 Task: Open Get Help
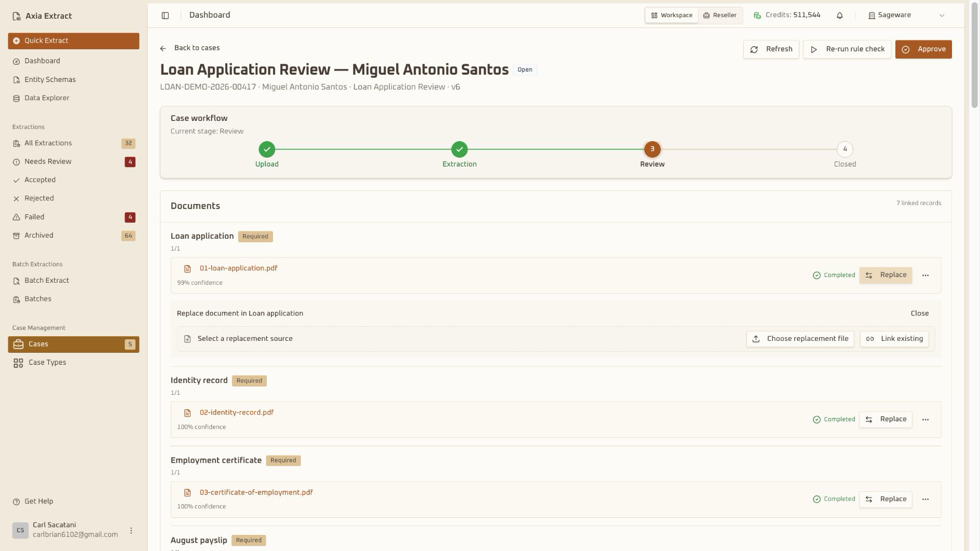point(74,502)
